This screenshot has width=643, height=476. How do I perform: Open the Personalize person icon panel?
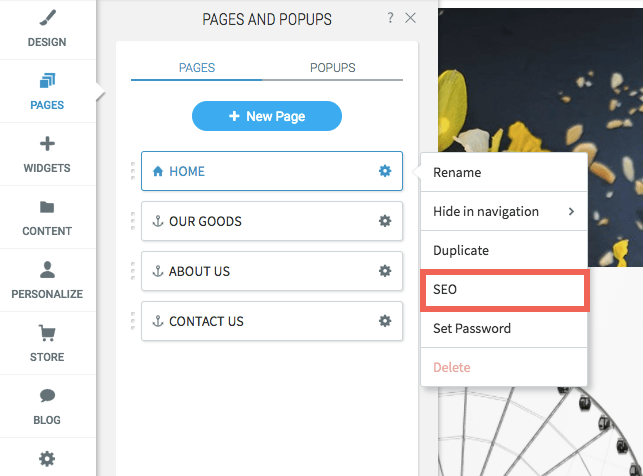(x=47, y=280)
